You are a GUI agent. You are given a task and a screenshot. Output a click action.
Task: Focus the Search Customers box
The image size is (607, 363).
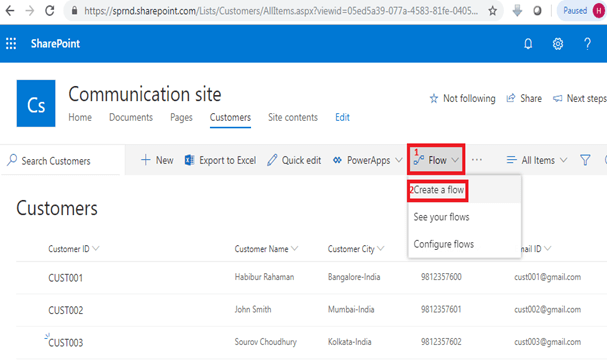(63, 160)
